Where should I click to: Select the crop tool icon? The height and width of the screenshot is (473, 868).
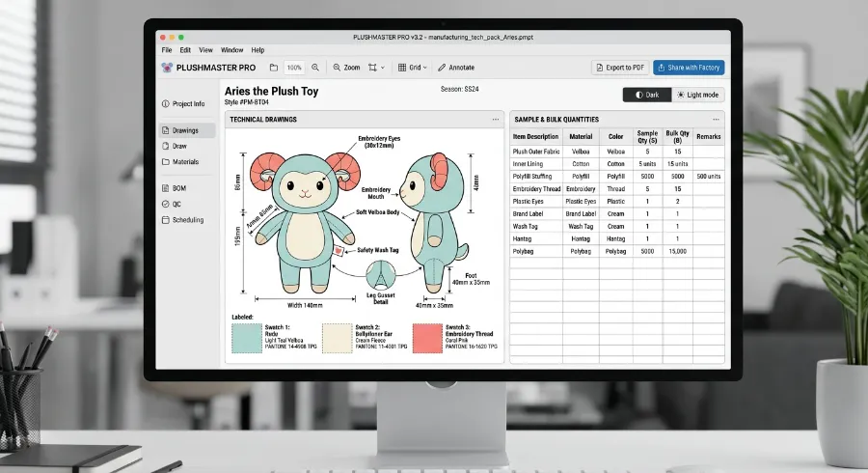pyautogui.click(x=372, y=68)
